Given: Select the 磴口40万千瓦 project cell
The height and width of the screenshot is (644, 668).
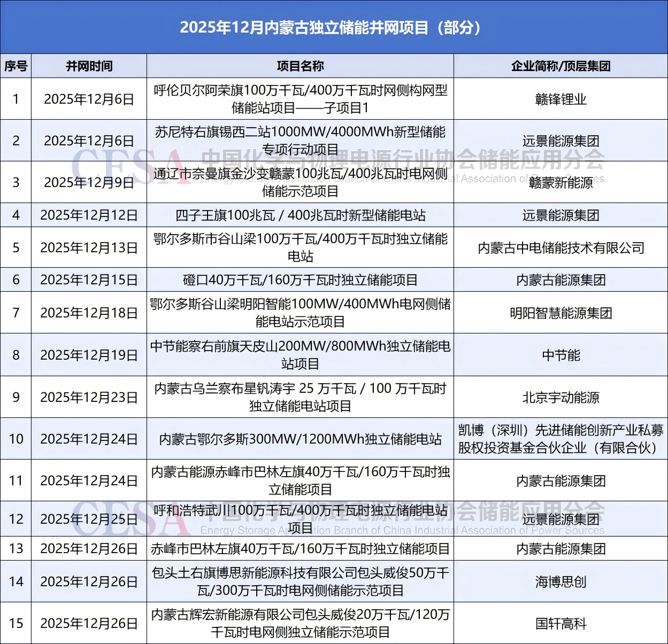Looking at the screenshot, I should tap(300, 280).
